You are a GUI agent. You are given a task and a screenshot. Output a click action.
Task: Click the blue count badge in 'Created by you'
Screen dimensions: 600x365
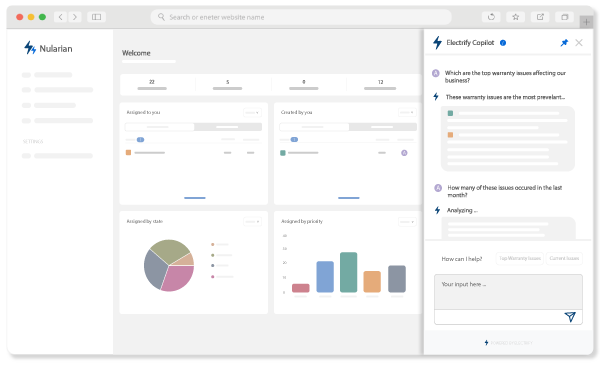click(x=294, y=140)
